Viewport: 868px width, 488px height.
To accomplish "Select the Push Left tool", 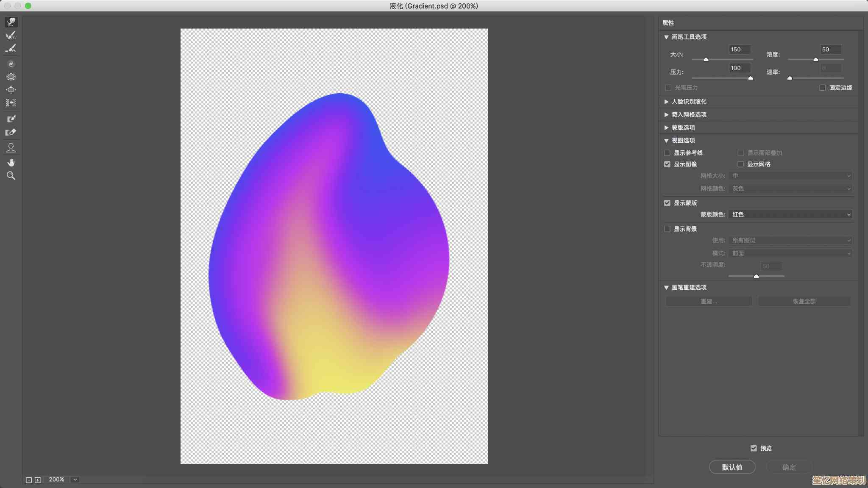I will 11,103.
